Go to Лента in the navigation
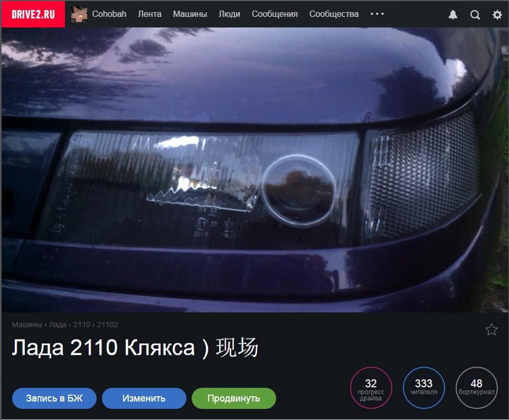509x420 pixels. tap(150, 14)
